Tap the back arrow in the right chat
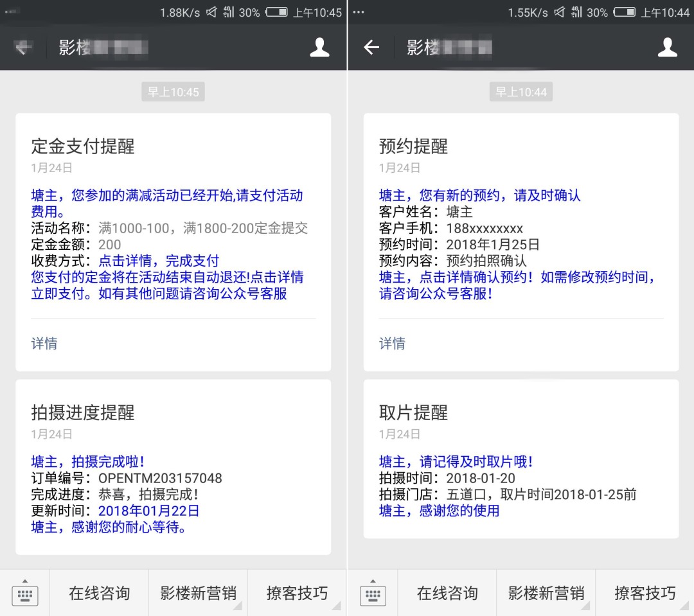694x616 pixels. [x=371, y=48]
